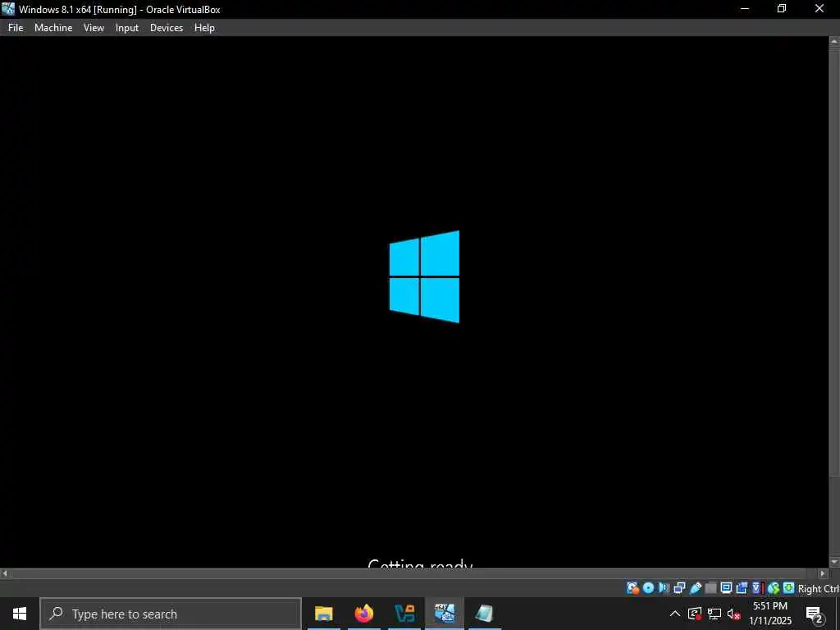The width and height of the screenshot is (840, 630).
Task: Click the horizontal scrollbar left arrow
Action: pos(5,573)
